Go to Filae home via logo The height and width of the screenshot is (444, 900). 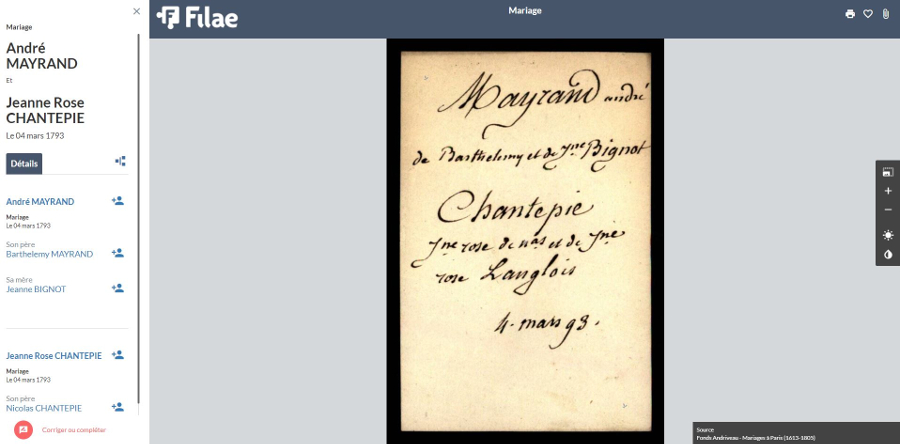pyautogui.click(x=198, y=16)
